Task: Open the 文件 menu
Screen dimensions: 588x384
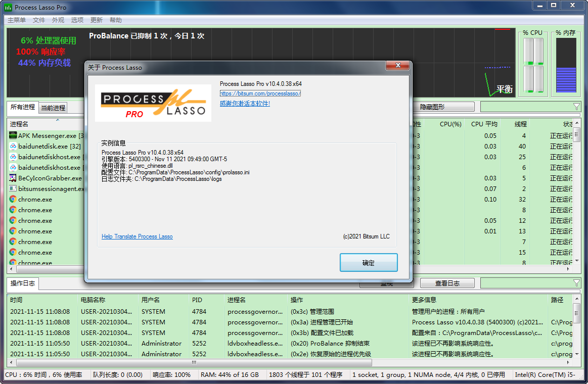Action: pyautogui.click(x=38, y=20)
